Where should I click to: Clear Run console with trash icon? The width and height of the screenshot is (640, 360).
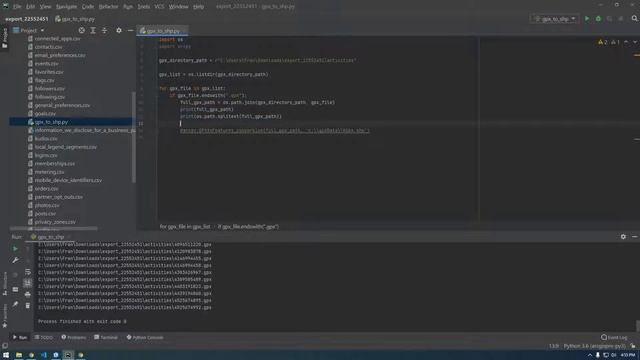[x=28, y=305]
